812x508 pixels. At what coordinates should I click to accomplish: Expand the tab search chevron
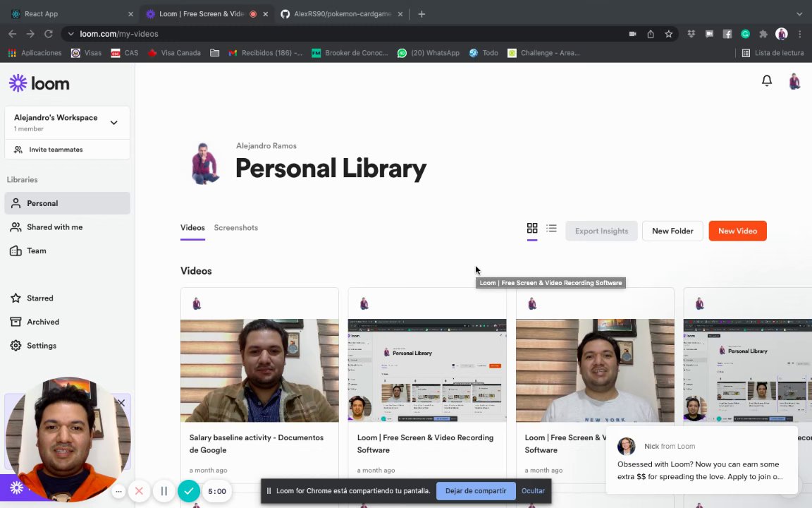(x=799, y=14)
